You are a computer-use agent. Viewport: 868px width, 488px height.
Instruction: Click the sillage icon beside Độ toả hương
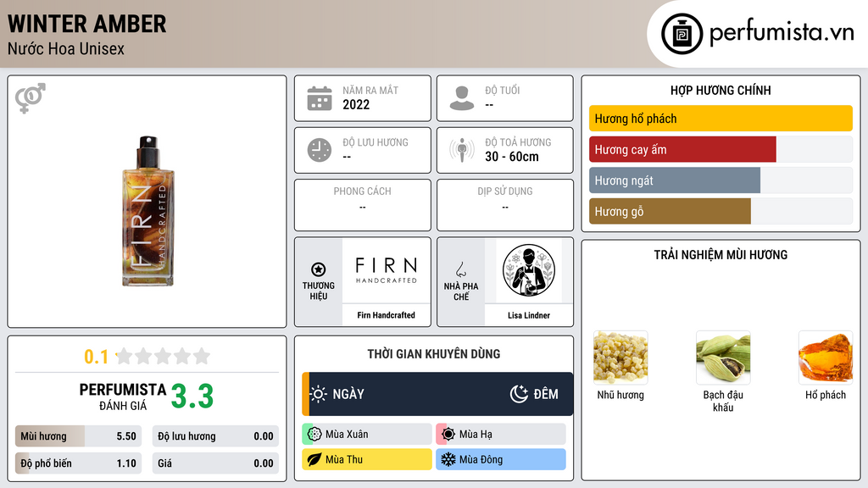pyautogui.click(x=462, y=150)
